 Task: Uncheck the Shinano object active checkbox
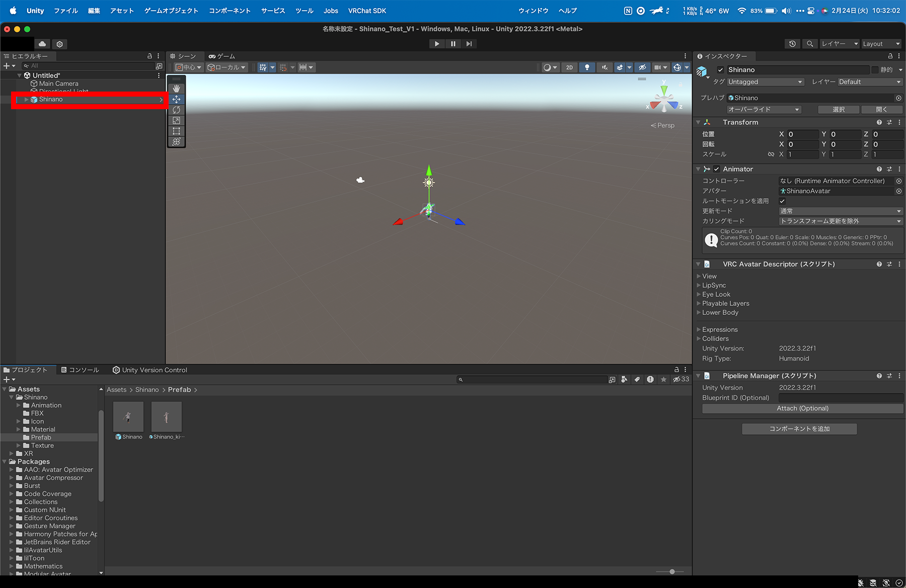[x=720, y=70]
